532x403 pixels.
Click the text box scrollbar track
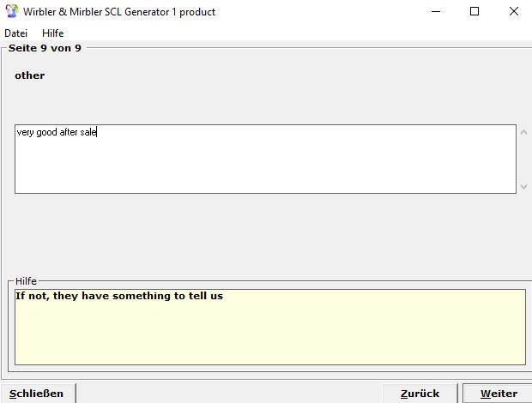(523, 159)
